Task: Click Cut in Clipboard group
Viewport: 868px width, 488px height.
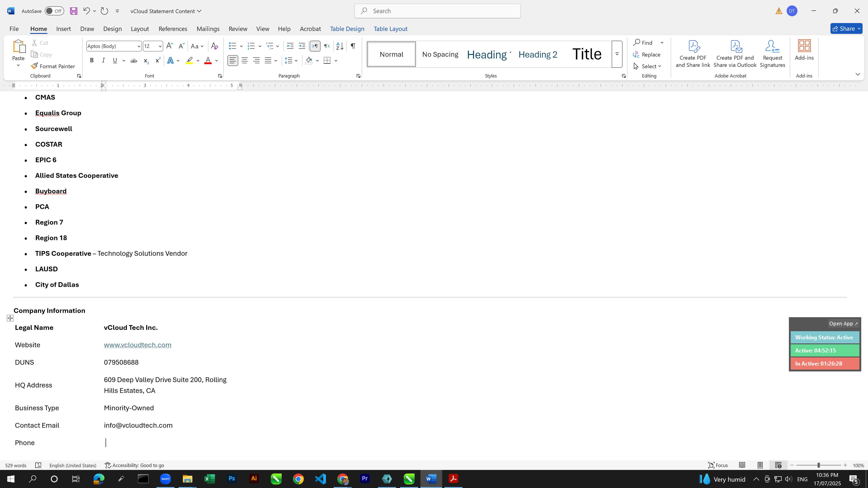Action: pyautogui.click(x=40, y=43)
